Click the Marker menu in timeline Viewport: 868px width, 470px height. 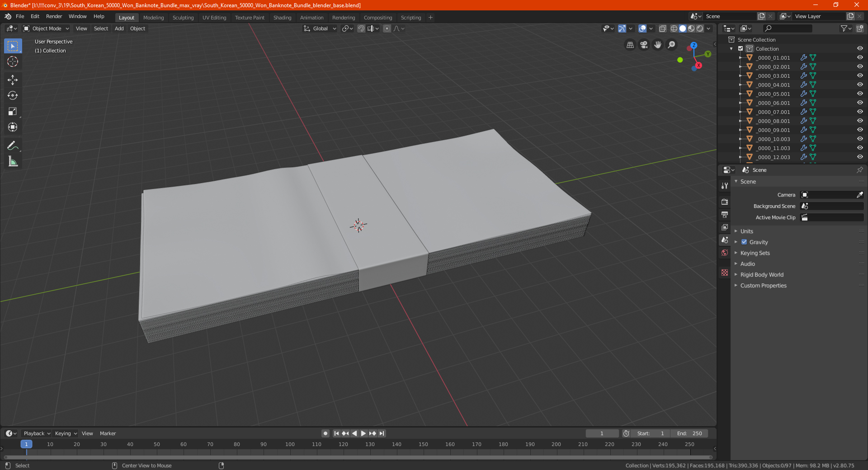(x=108, y=433)
